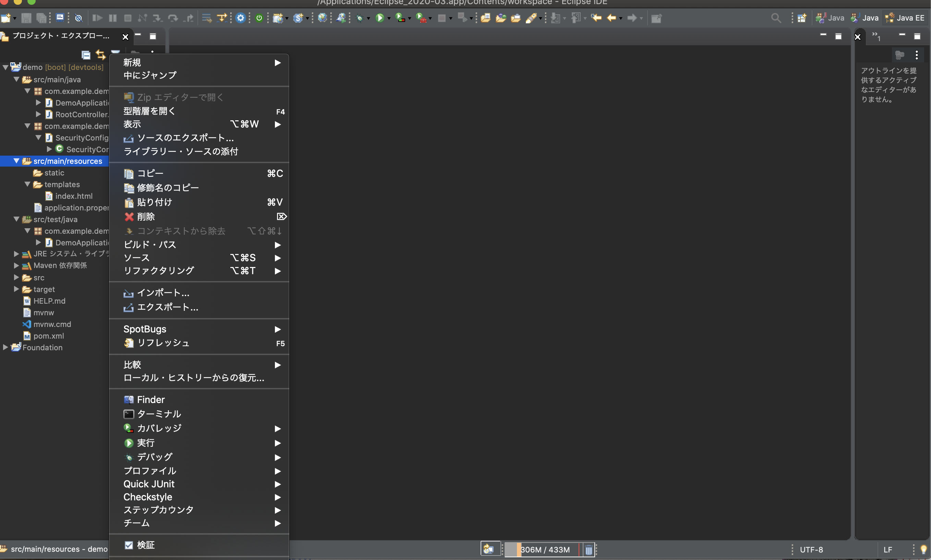Open the Debug button dropdown arrow
Viewport: 931px width, 560px height.
click(368, 18)
